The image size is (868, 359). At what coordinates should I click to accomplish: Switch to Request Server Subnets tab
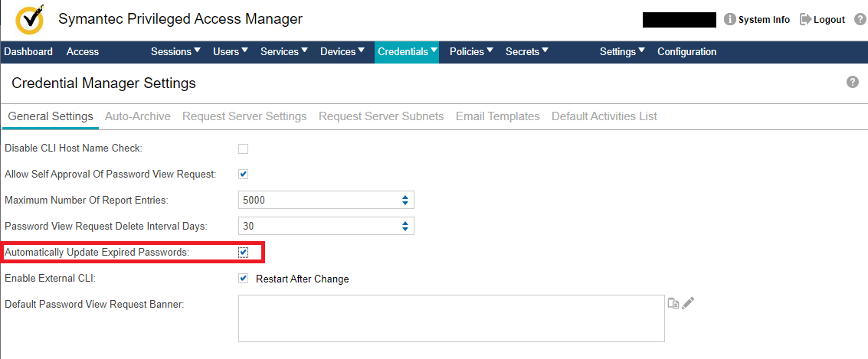click(x=382, y=116)
